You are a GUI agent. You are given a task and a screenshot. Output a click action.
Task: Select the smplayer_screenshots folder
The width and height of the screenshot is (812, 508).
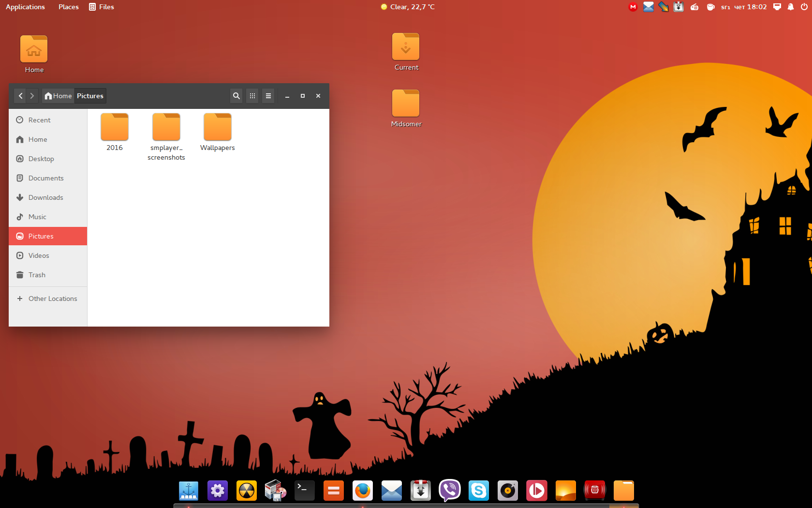point(166,136)
